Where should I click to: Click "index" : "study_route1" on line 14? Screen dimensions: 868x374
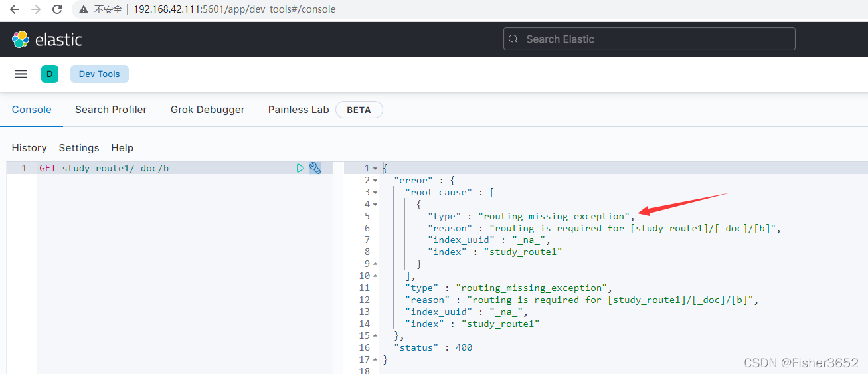[472, 324]
